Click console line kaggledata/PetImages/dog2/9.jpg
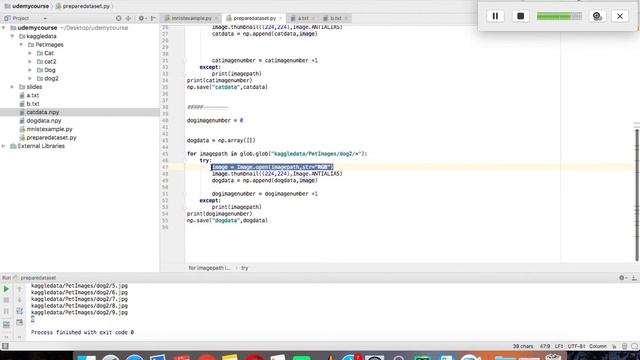This screenshot has height=360, width=640. [x=79, y=312]
